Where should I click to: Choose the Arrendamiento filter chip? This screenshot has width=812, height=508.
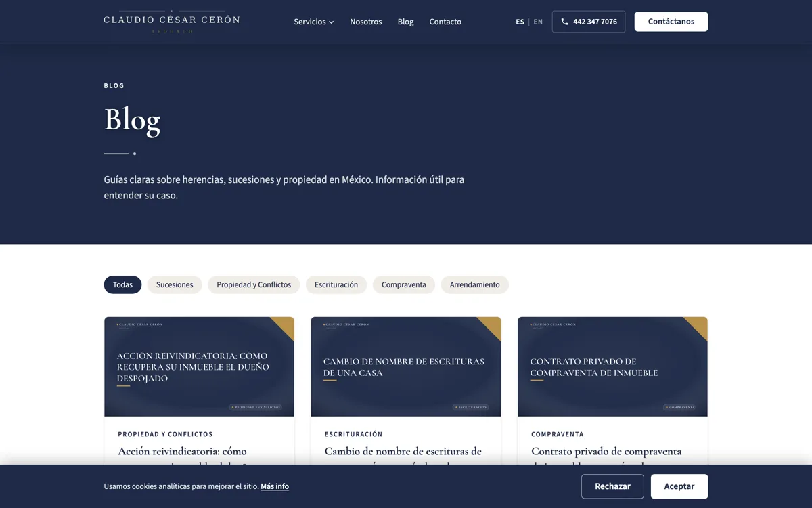tap(474, 284)
